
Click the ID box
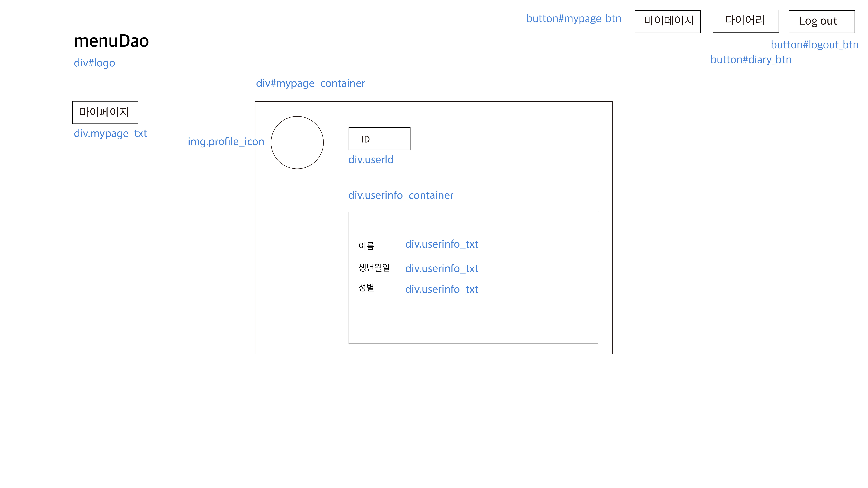click(x=379, y=139)
